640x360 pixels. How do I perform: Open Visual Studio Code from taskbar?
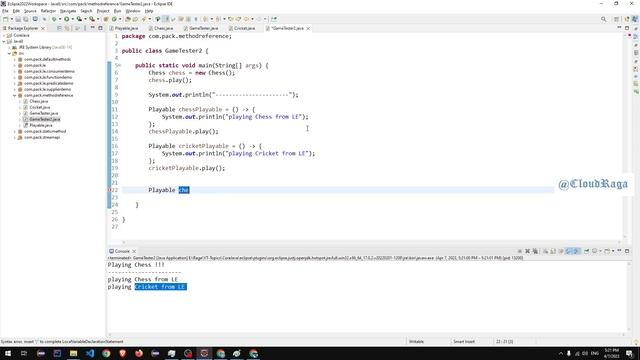[90, 353]
